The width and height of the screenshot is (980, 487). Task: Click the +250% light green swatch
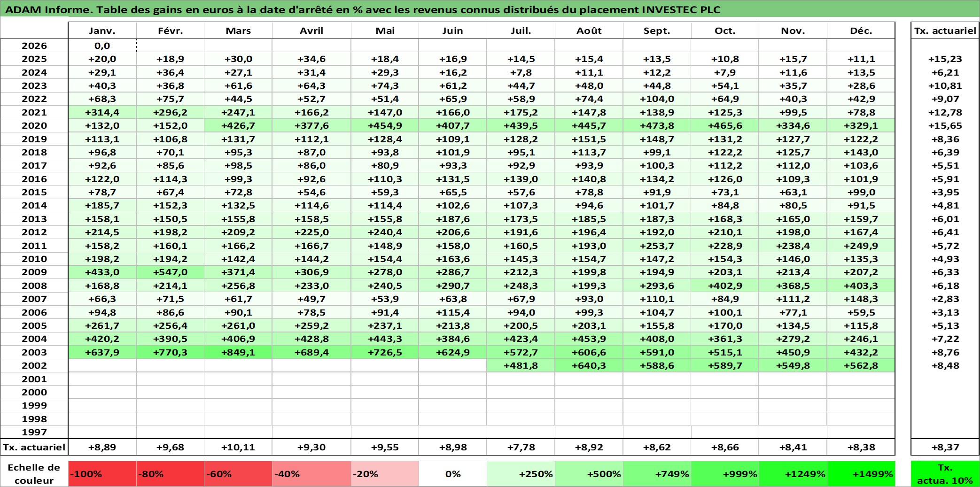point(521,474)
